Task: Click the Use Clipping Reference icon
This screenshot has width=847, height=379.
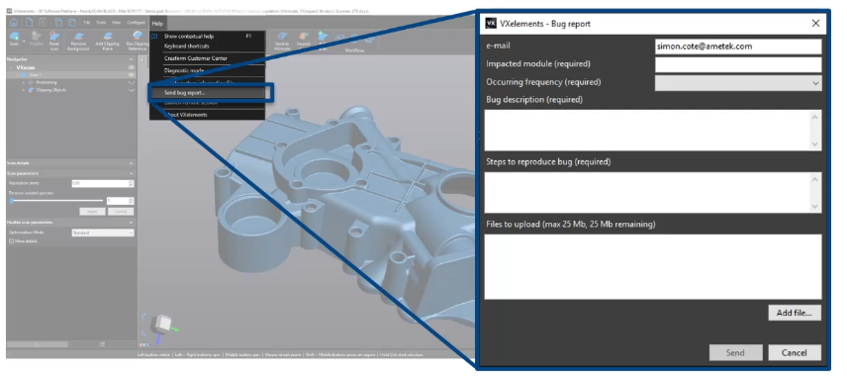Action: 137,40
